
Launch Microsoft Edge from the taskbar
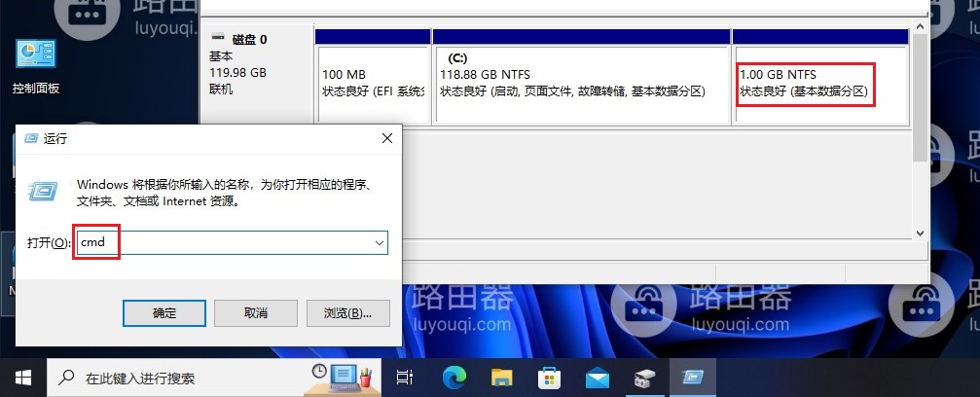click(x=454, y=378)
